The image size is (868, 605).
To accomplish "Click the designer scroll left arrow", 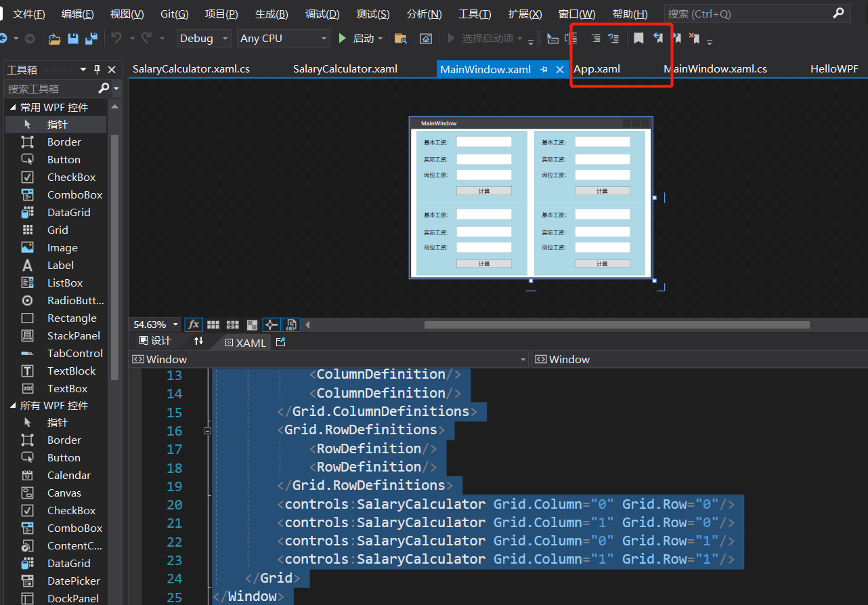I will pyautogui.click(x=307, y=325).
